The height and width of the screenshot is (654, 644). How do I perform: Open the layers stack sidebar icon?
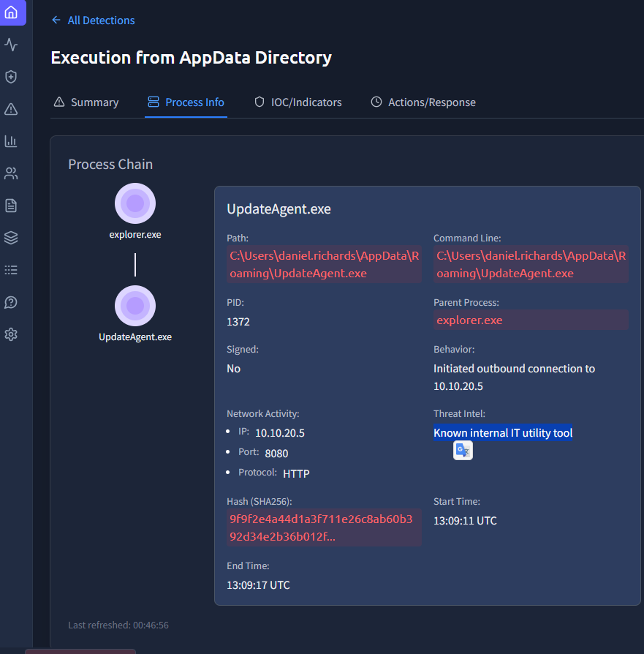[x=11, y=238]
